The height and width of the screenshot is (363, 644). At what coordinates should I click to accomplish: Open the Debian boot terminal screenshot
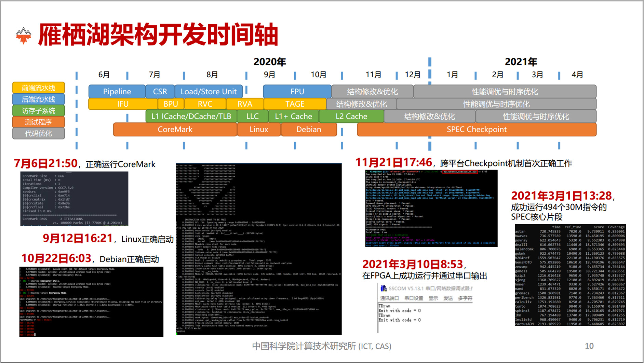(91, 301)
